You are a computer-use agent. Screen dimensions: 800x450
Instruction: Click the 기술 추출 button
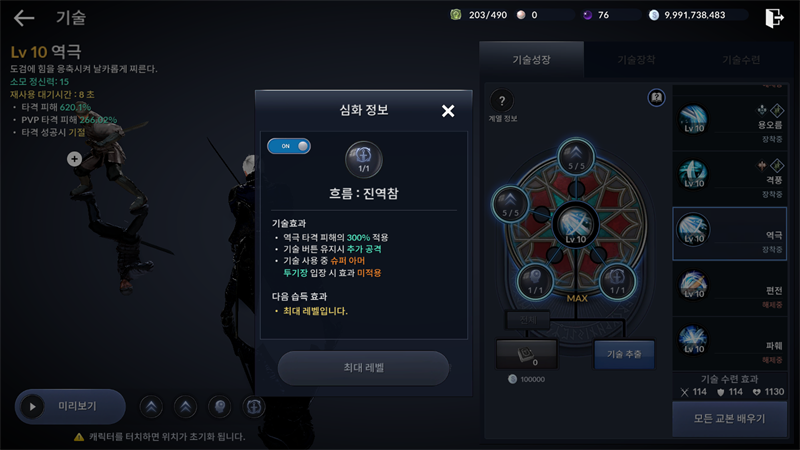click(624, 354)
